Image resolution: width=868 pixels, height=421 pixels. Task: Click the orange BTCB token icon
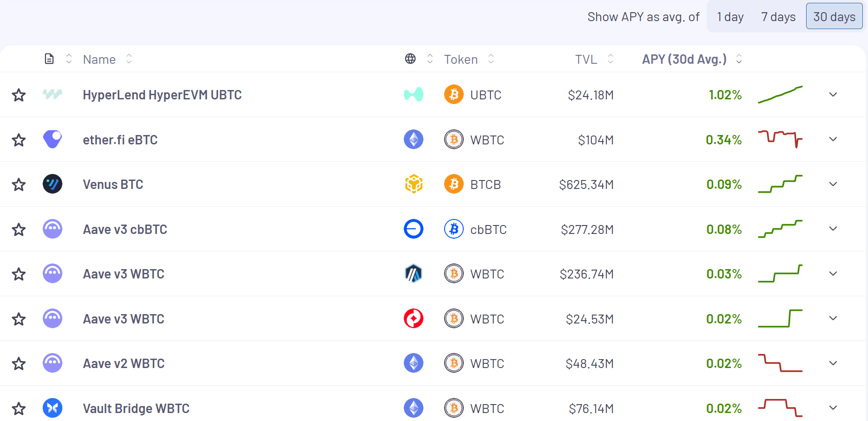tap(454, 184)
